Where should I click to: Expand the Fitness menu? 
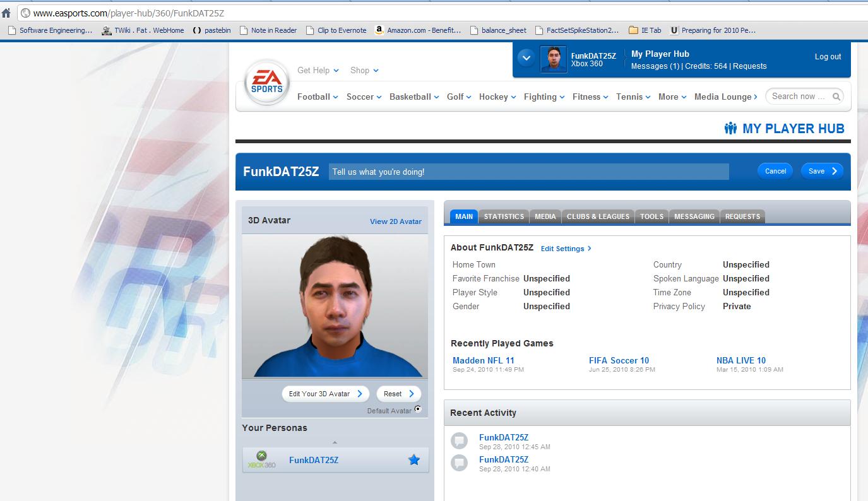pyautogui.click(x=590, y=97)
